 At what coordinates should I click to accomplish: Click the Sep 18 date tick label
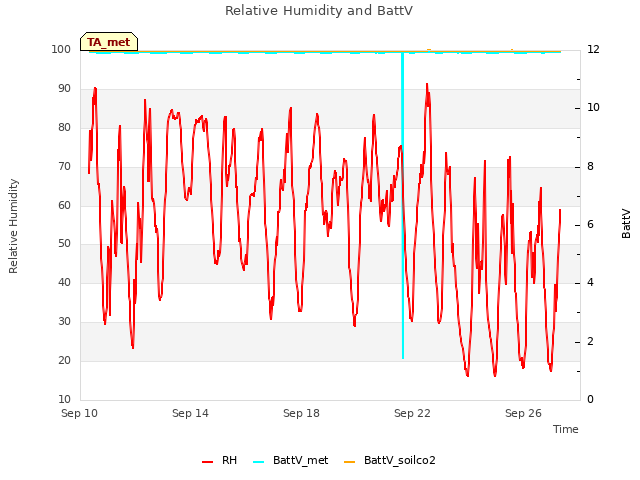point(301,413)
